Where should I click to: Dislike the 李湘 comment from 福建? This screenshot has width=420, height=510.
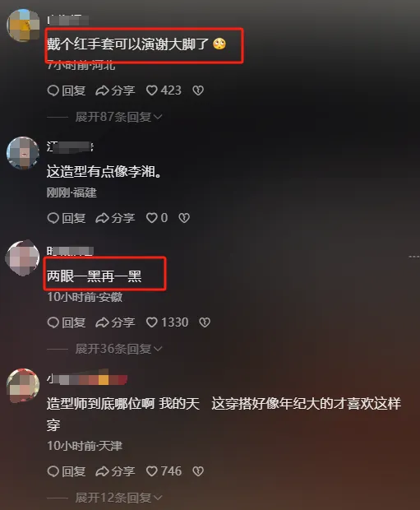(184, 218)
